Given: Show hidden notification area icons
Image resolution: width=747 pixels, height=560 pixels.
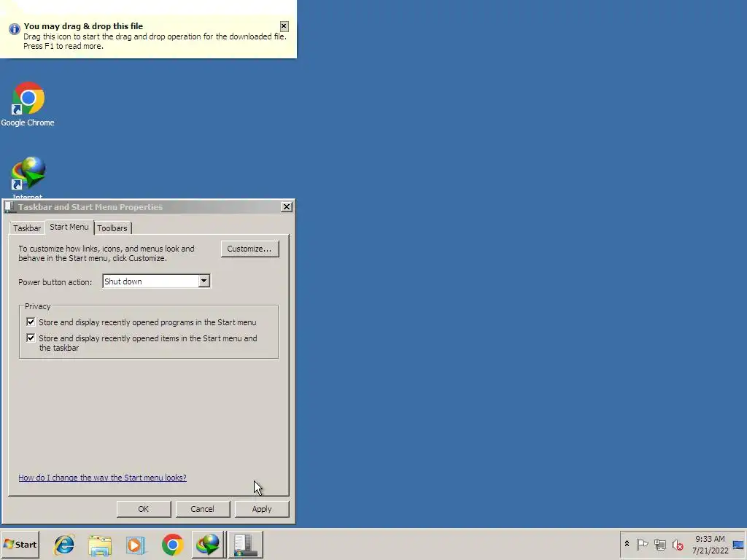Looking at the screenshot, I should click(x=627, y=544).
